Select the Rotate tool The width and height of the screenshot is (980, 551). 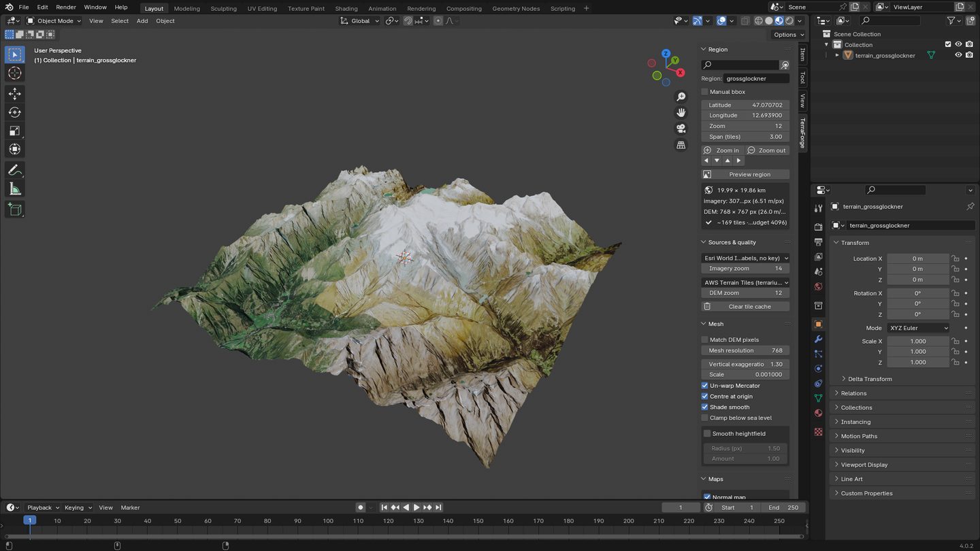[x=14, y=112]
